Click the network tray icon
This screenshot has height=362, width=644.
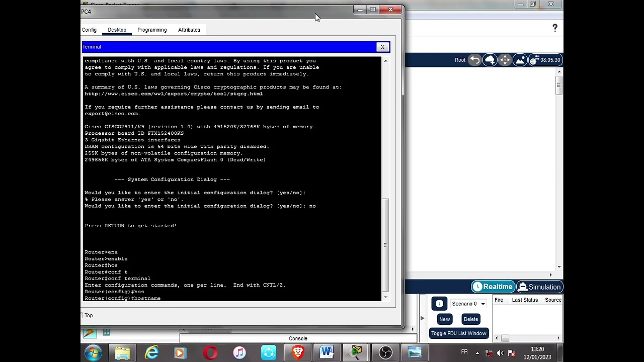click(x=489, y=353)
